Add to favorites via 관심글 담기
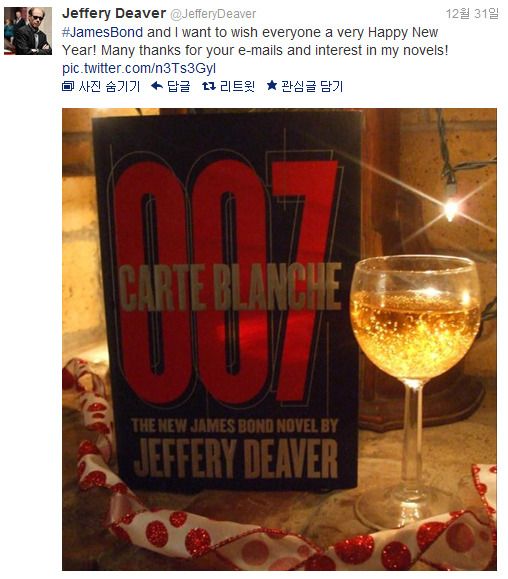 [312, 86]
